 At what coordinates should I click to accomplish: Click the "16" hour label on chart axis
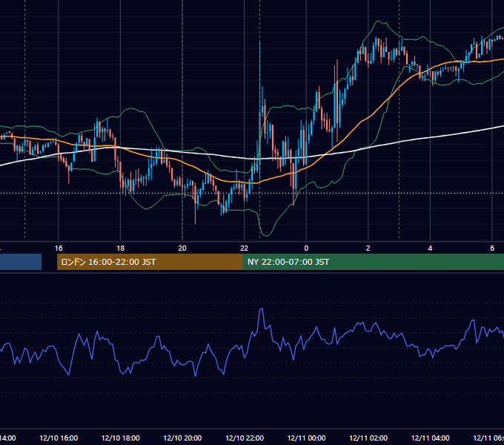coord(59,248)
